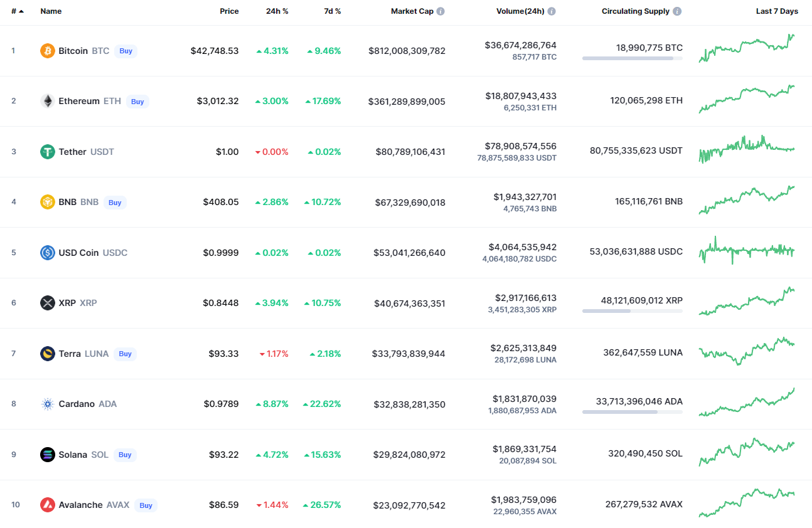Screen dimensions: 812x528
Task: Click the Tether logo icon
Action: point(48,152)
